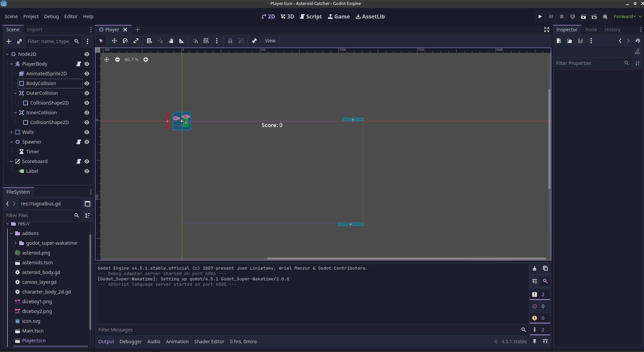This screenshot has width=644, height=352.
Task: Collapse the addons folder
Action: (11, 233)
